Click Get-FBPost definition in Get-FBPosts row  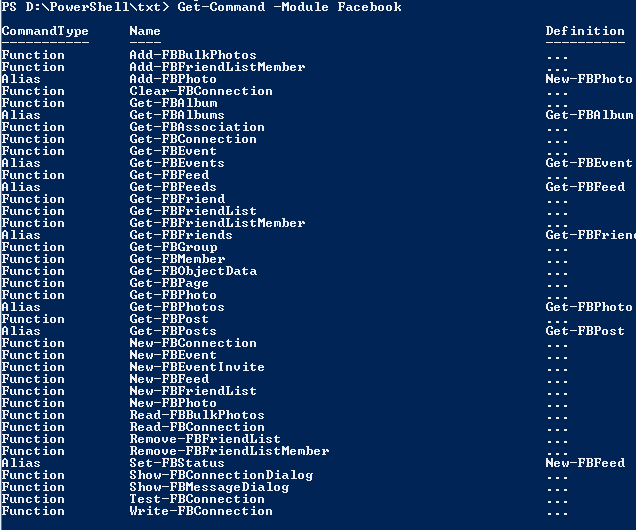(x=585, y=331)
